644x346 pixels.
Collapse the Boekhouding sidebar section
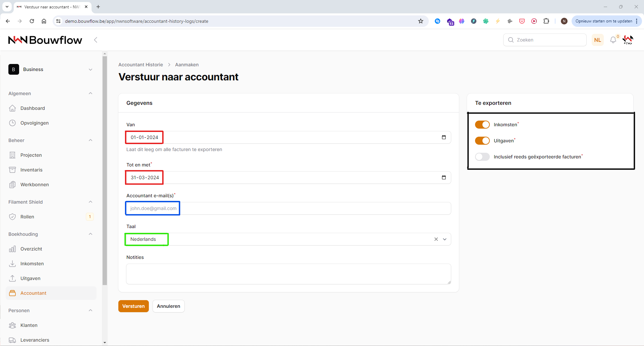click(90, 234)
